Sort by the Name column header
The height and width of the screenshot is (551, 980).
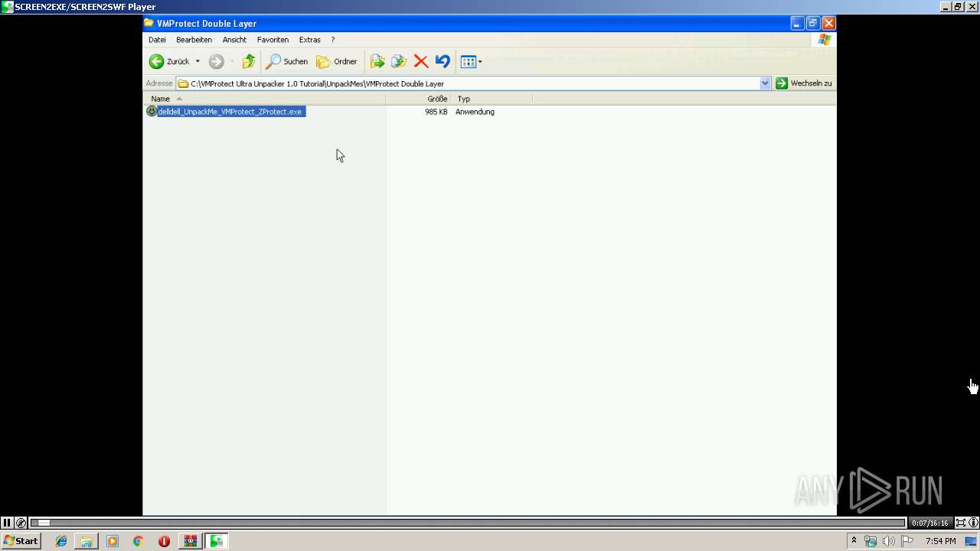coord(264,99)
